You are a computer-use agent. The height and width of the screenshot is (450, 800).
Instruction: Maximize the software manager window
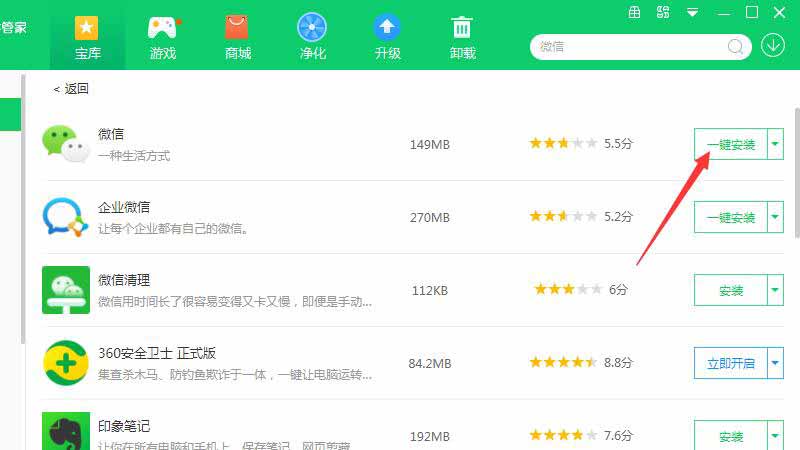tap(752, 12)
